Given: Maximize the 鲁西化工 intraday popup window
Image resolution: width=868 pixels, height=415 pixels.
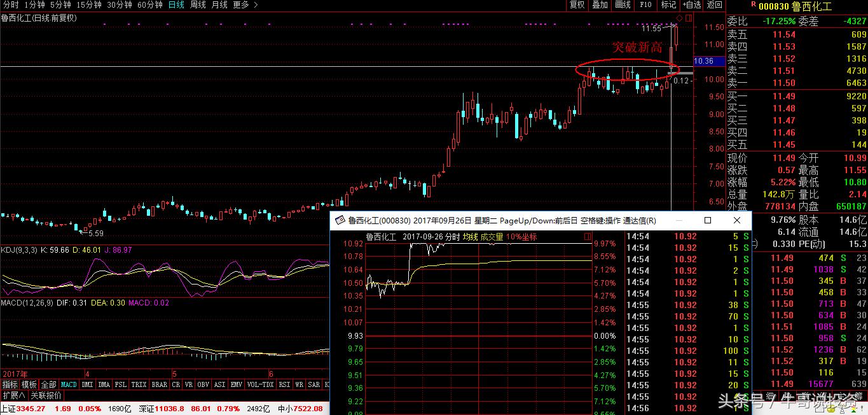Looking at the screenshot, I should pos(708,220).
